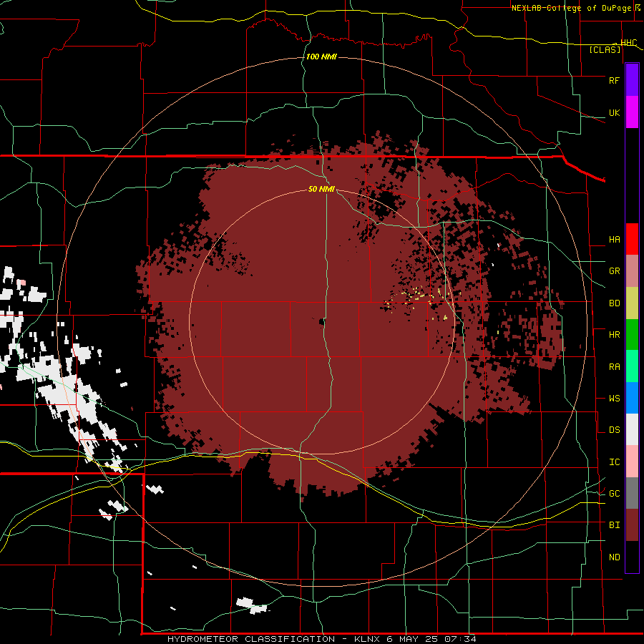Click the GC legend label
This screenshot has height=644, width=644.
614,493
